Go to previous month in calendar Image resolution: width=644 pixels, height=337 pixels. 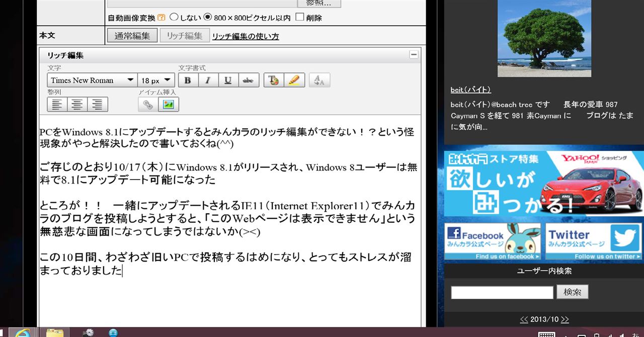[x=524, y=319]
